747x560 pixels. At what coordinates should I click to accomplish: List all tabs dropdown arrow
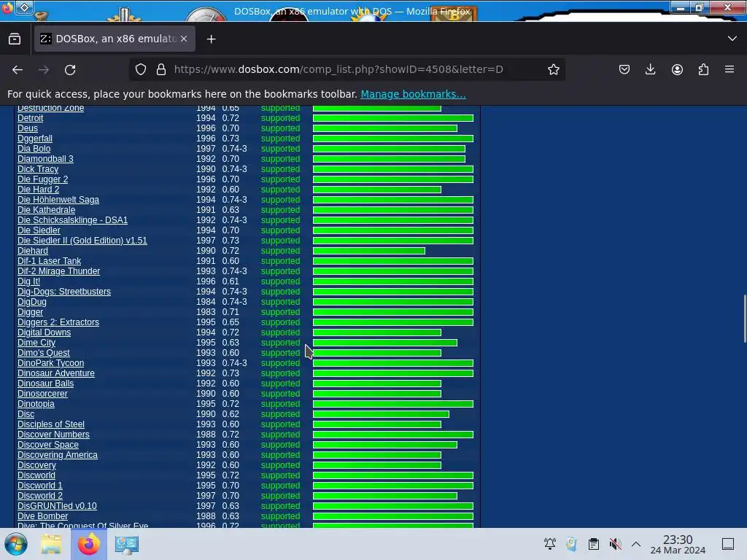pyautogui.click(x=732, y=39)
